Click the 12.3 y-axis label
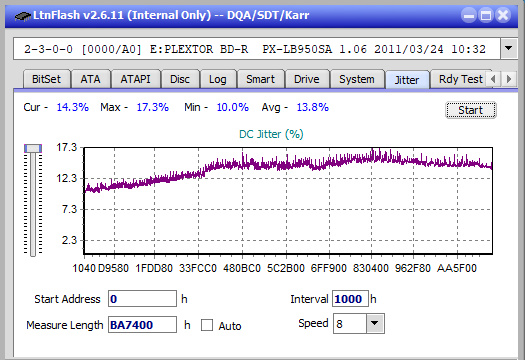Screen dimensions: 525x360 click(x=67, y=178)
